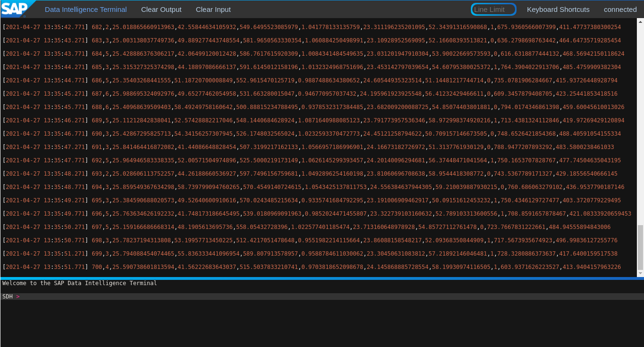Click the connected status label
The image size is (644, 347).
click(620, 10)
